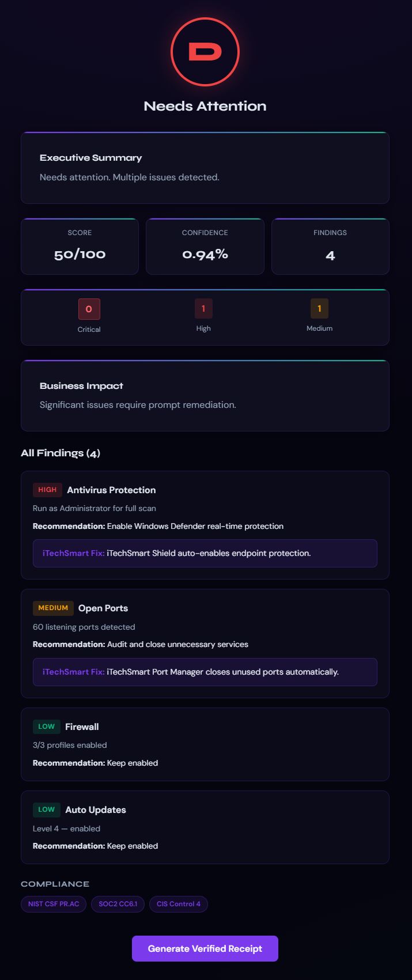Click the red D grade circle
Screen dimensions: 412x980
tap(205, 52)
